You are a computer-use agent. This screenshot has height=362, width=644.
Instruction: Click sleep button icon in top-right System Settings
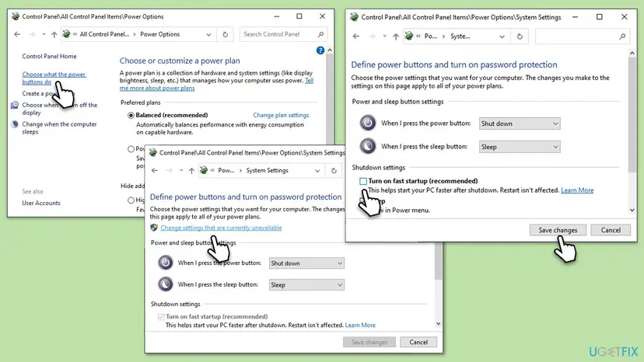(x=368, y=146)
